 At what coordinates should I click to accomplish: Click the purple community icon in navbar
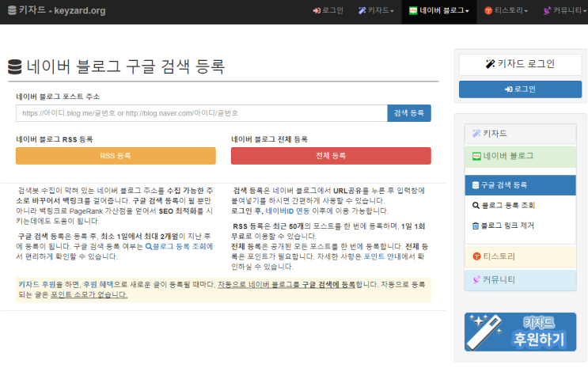547,10
